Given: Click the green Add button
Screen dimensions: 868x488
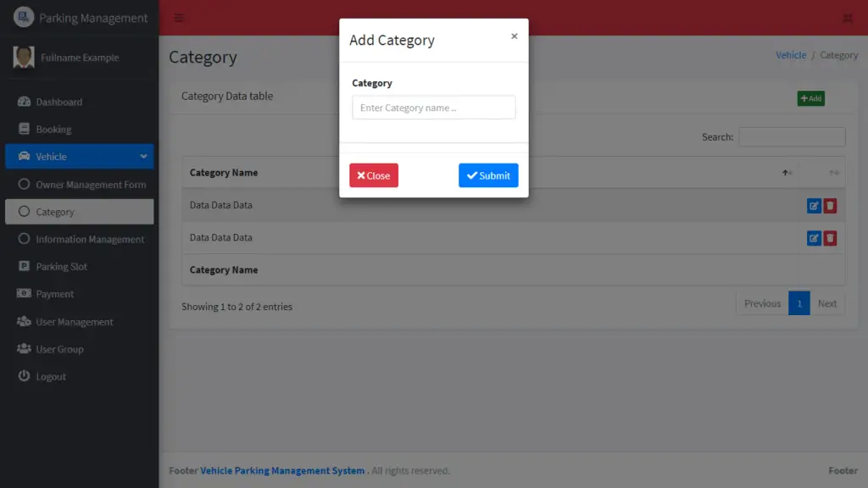Looking at the screenshot, I should (810, 98).
